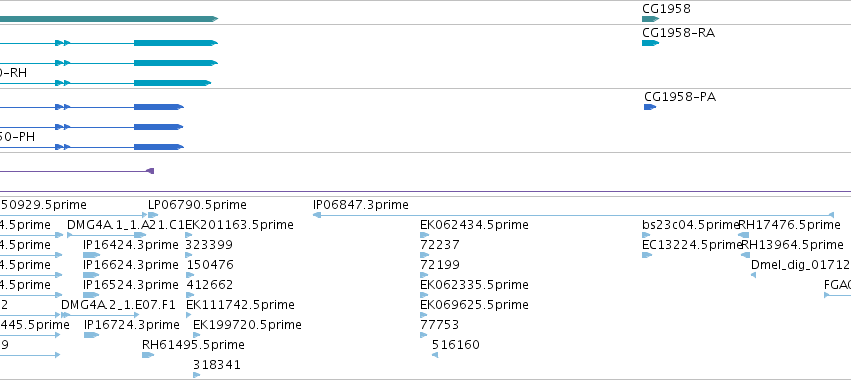Image resolution: width=851 pixels, height=380 pixels.
Task: Select the Dmel_dig_01712 arrow marker
Action: (753, 275)
